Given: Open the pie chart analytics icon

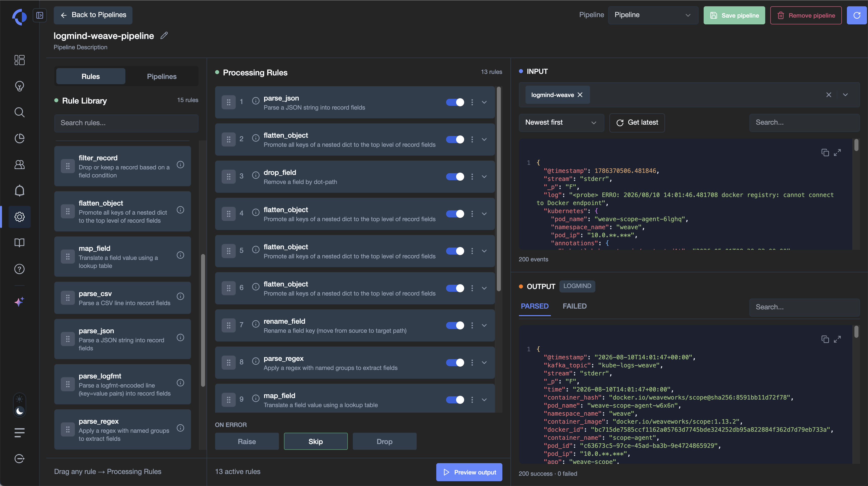Looking at the screenshot, I should tap(20, 138).
